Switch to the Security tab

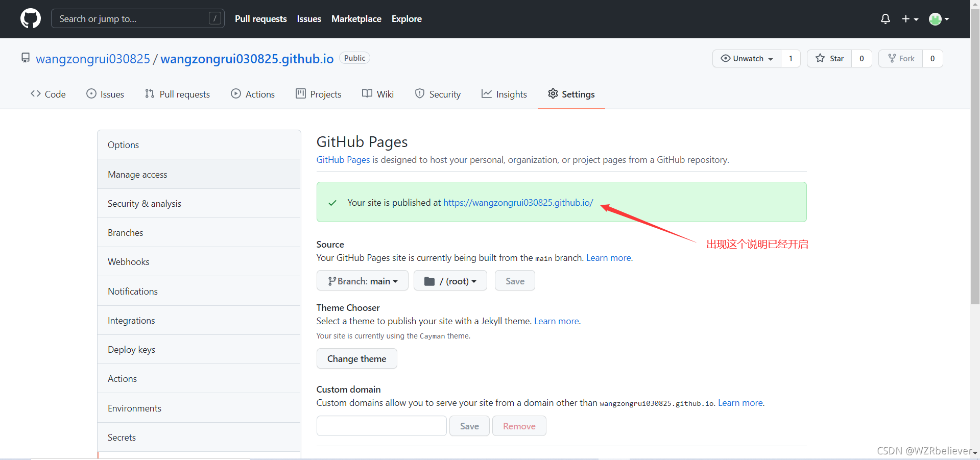(x=438, y=94)
